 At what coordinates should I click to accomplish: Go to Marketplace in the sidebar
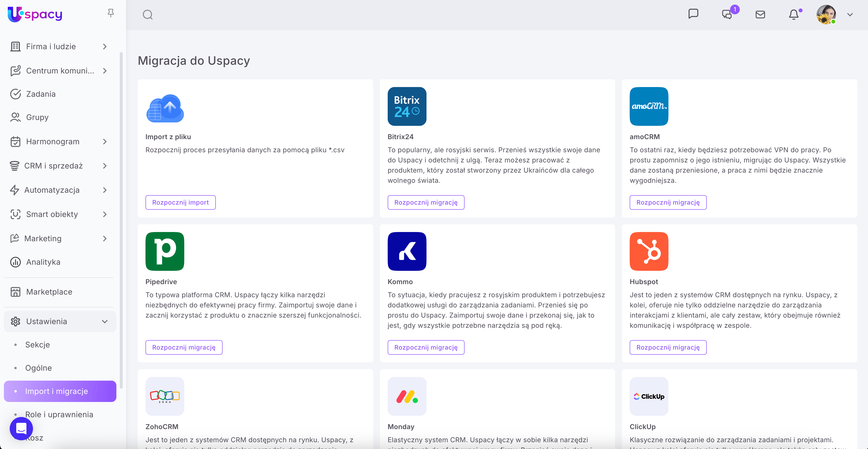[49, 292]
